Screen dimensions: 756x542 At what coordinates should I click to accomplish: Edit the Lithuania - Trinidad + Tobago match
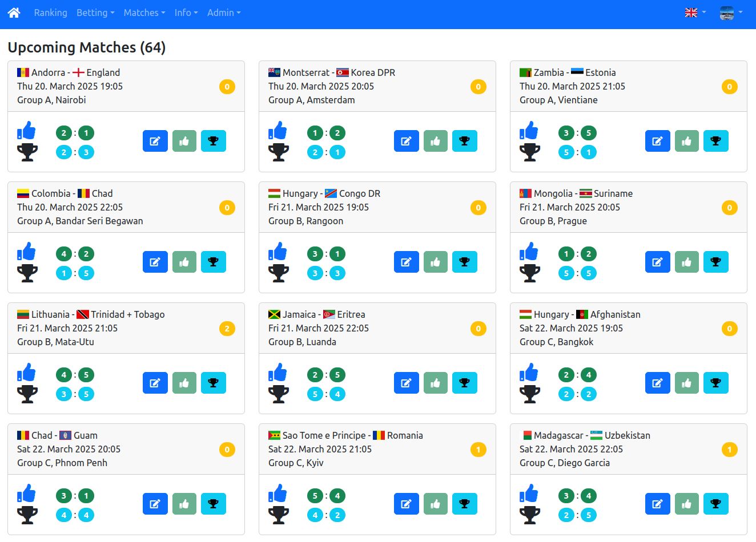coord(155,383)
